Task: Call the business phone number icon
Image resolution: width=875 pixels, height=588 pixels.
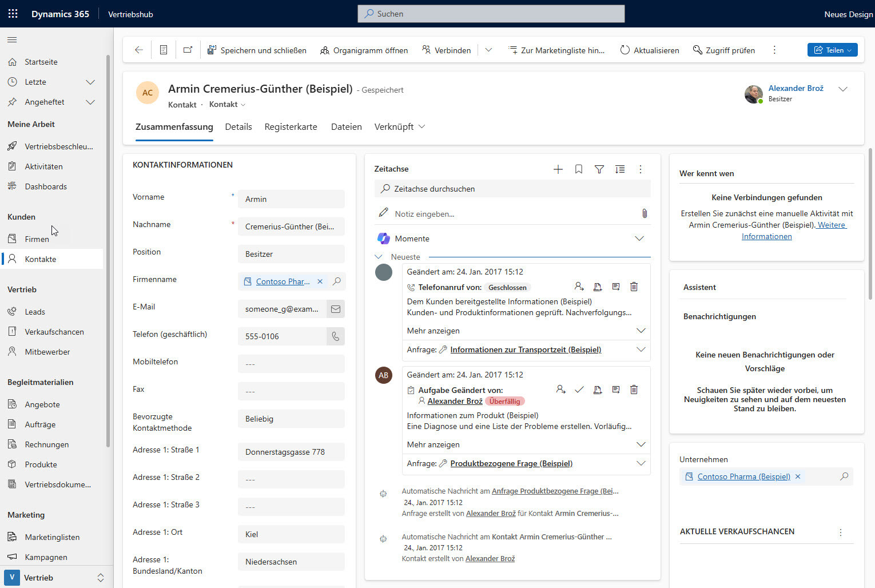Action: (x=336, y=336)
